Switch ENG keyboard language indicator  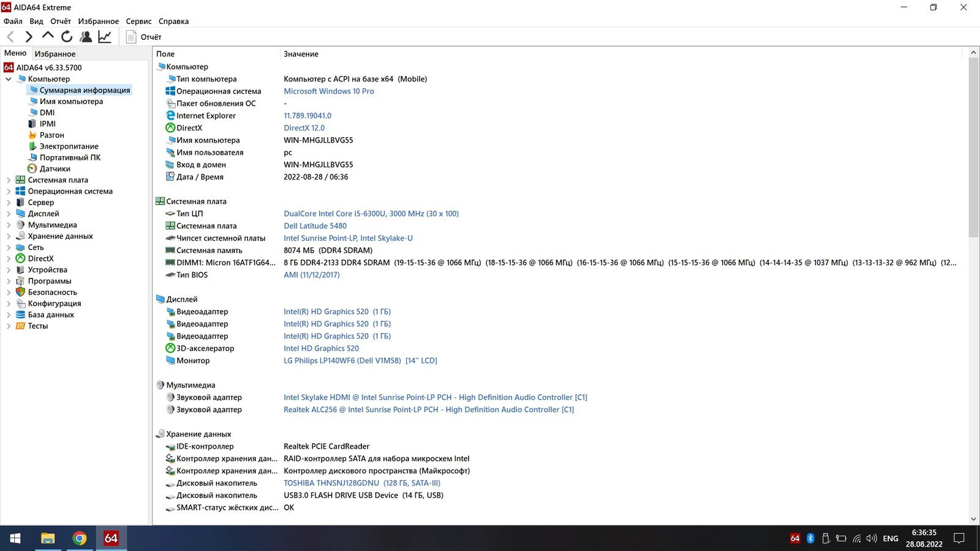point(891,538)
